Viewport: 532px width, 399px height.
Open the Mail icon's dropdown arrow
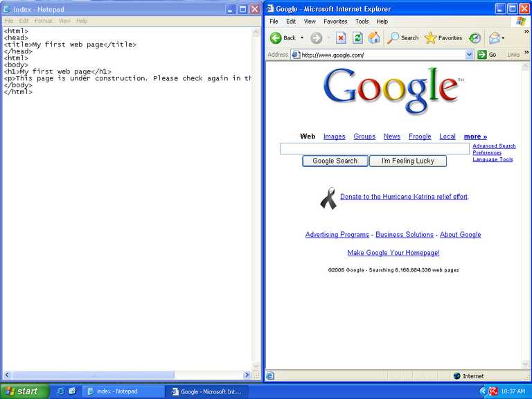point(503,38)
